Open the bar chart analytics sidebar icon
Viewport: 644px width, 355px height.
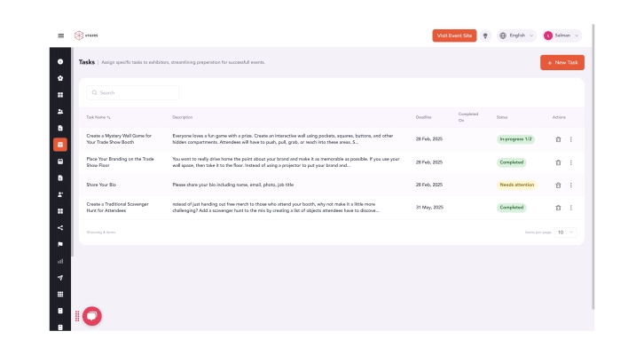click(60, 261)
